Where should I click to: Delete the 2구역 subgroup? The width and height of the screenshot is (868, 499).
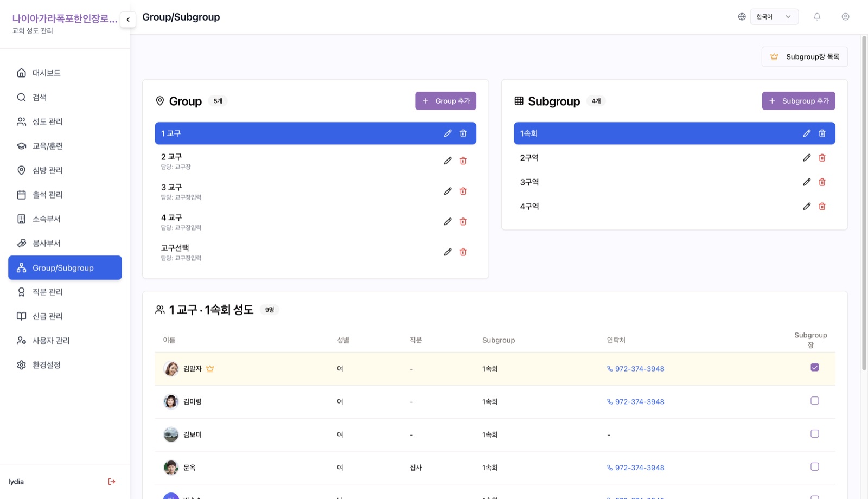[x=822, y=158]
